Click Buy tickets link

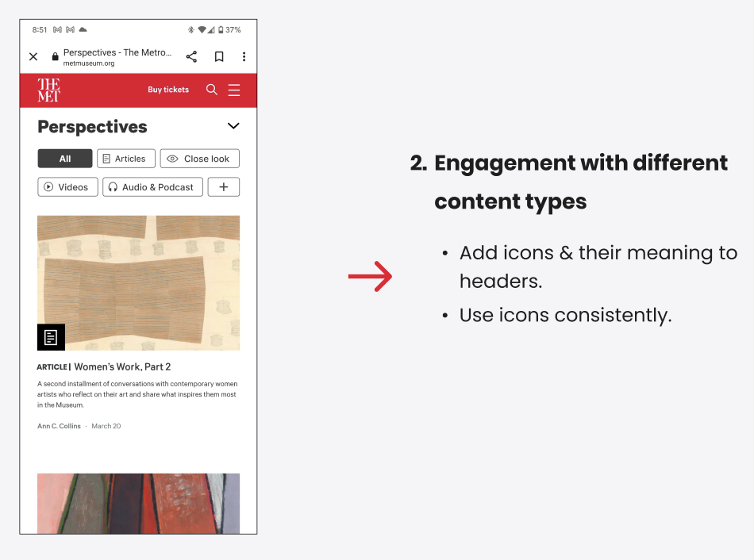click(x=168, y=90)
